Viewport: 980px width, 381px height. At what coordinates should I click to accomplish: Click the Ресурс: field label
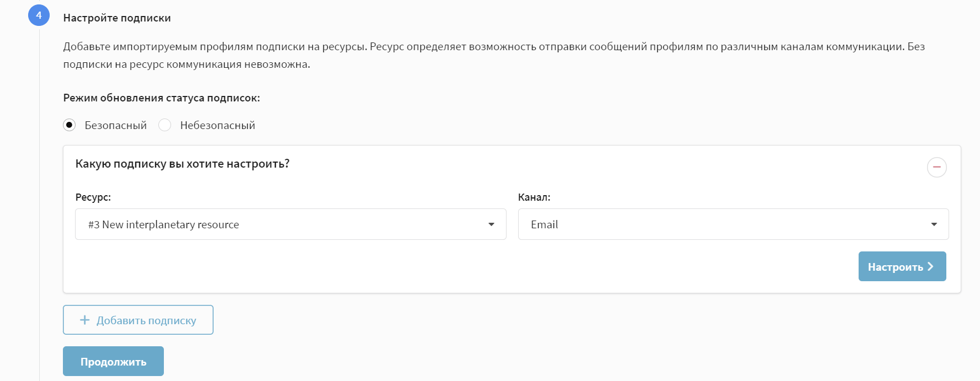pos(93,197)
